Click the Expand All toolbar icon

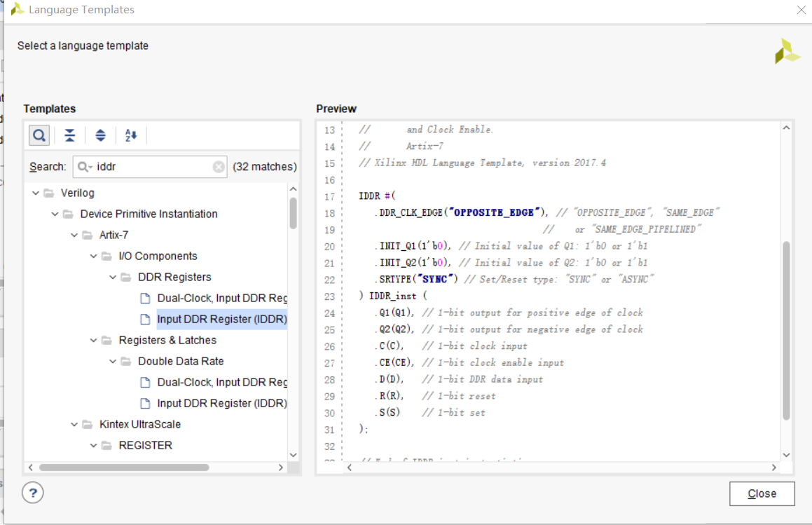tap(100, 135)
